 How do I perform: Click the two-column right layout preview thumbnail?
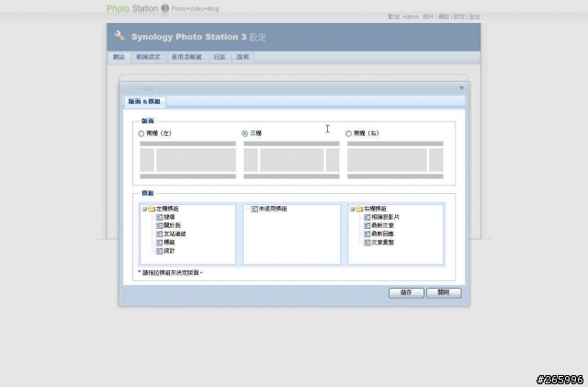[395, 160]
